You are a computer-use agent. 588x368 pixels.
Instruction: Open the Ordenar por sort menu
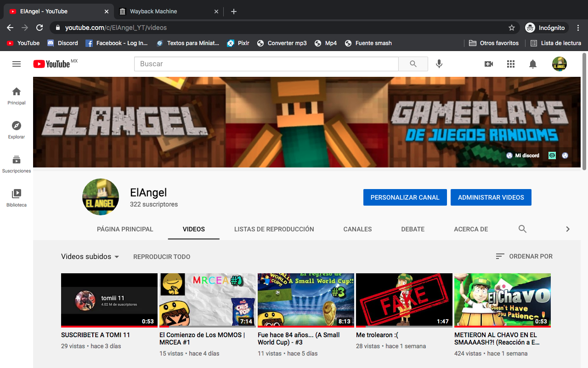click(524, 256)
